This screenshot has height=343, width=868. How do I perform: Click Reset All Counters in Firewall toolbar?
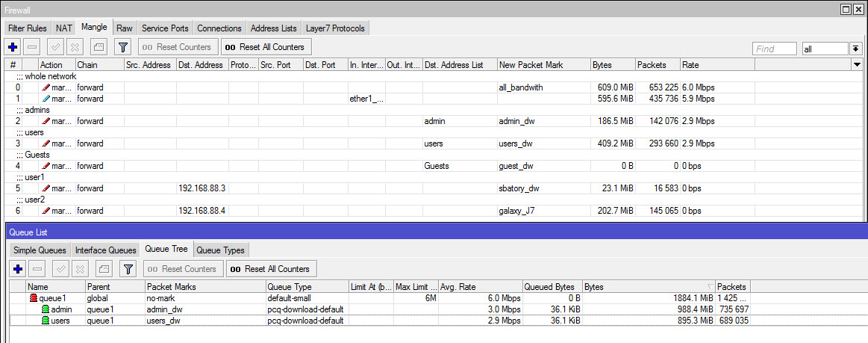(266, 47)
